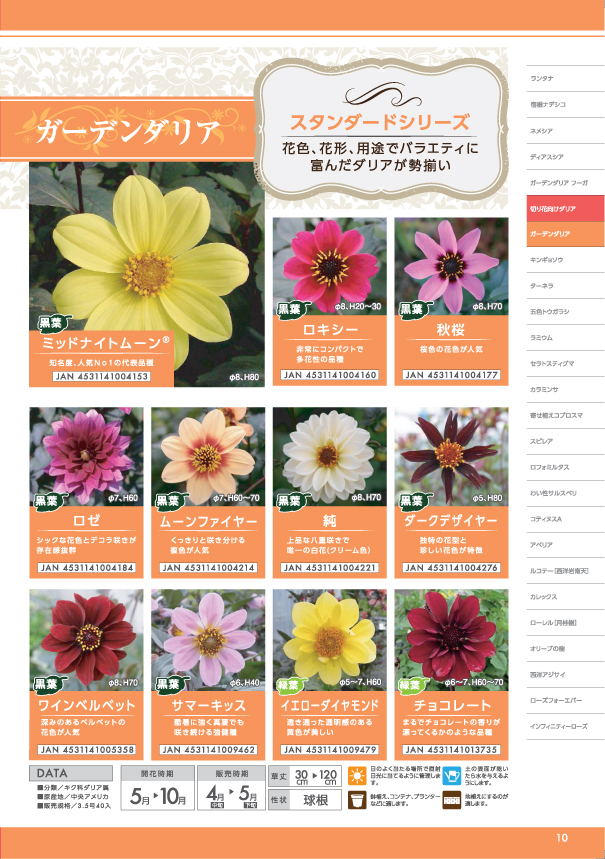The width and height of the screenshot is (605, 859).
Task: Click the JAN 4531141004153 code box
Action: (102, 376)
